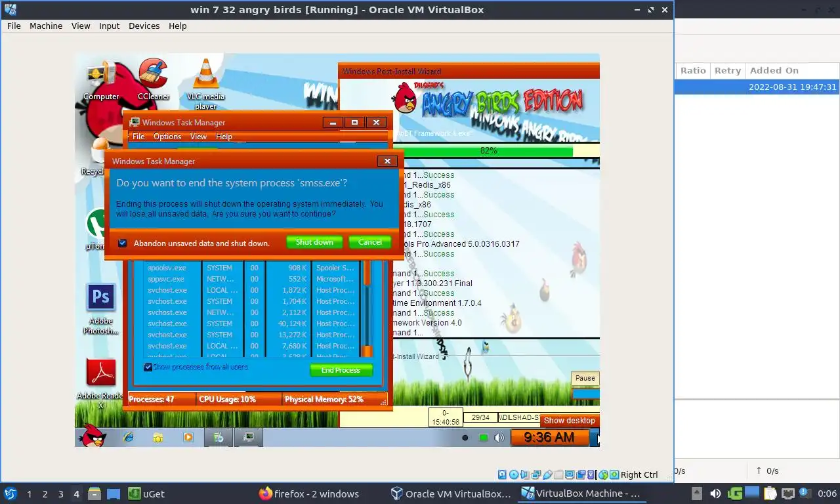The image size is (840, 504).
Task: Select the 2022-08-31 19:47:31 download row
Action: point(757,87)
